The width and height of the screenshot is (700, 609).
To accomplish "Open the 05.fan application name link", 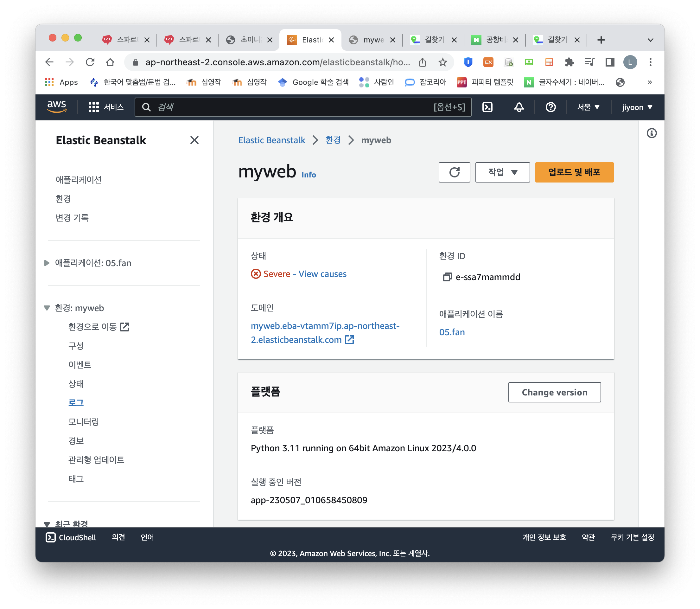I will [x=452, y=332].
